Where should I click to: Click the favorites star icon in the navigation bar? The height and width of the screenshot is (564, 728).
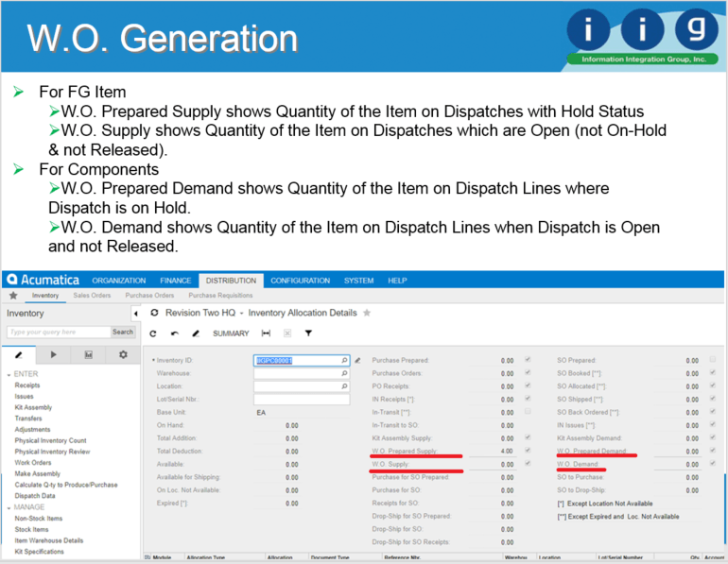[x=13, y=296]
